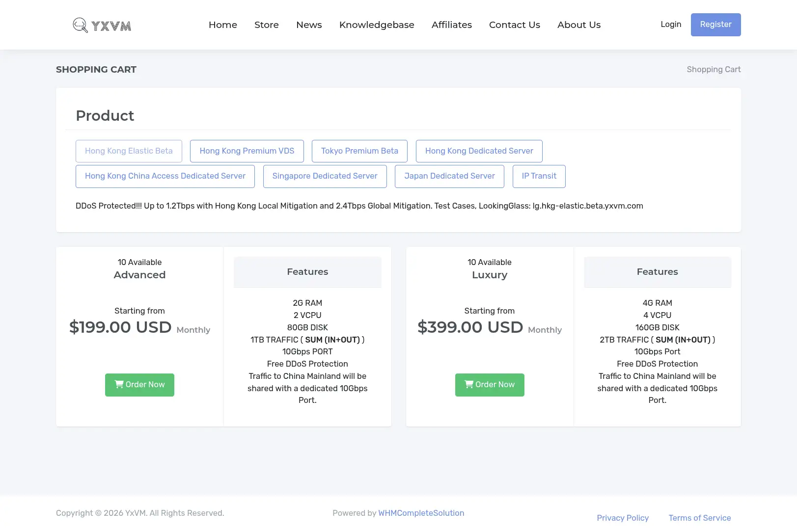Select Hong Kong Premium VDS category

click(247, 151)
